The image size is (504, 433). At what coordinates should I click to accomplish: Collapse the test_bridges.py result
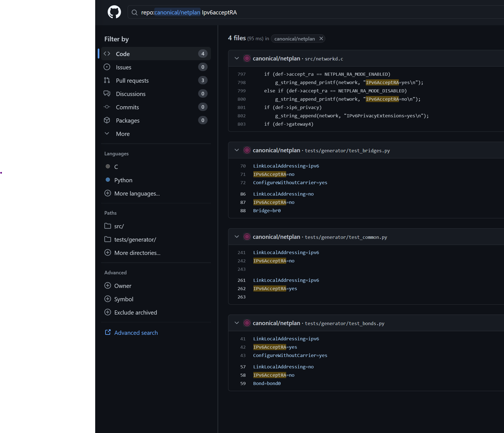point(237,150)
